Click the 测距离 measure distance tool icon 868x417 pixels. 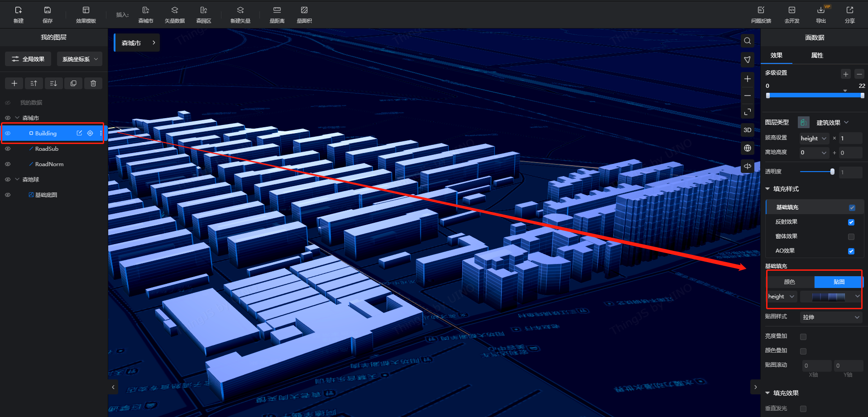(x=277, y=10)
